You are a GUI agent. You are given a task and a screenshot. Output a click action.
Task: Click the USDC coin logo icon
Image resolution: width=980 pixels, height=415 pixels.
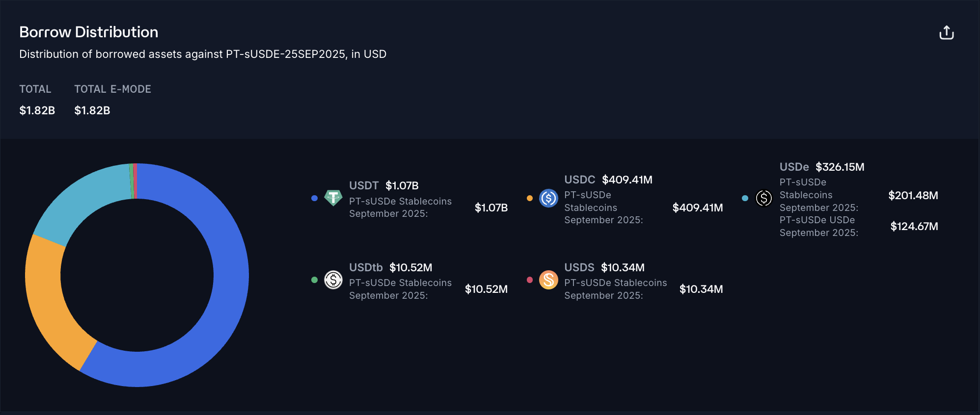pos(548,198)
